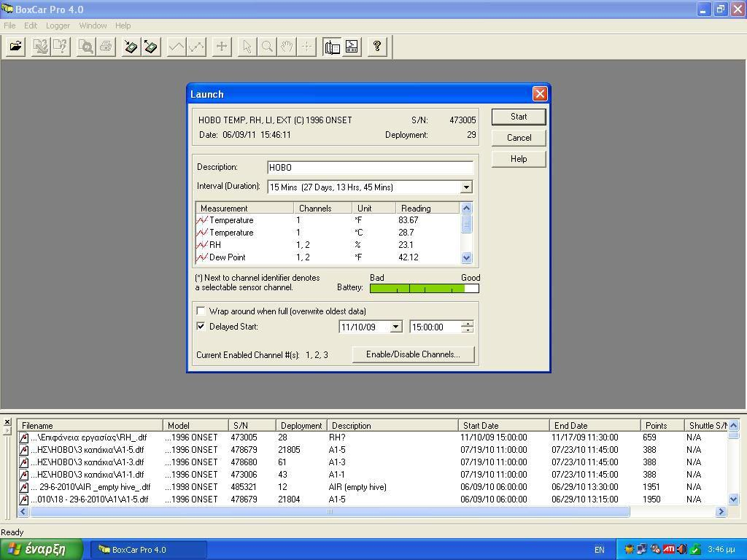Click the question mark help toolbar icon
Image resolution: width=747 pixels, height=560 pixels.
(377, 47)
